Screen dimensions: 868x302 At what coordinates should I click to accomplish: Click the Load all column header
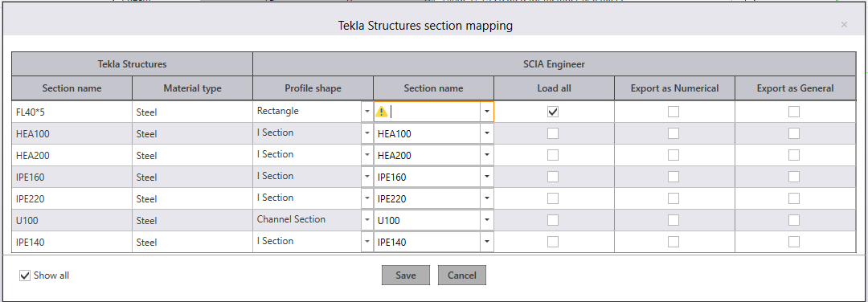pyautogui.click(x=554, y=88)
